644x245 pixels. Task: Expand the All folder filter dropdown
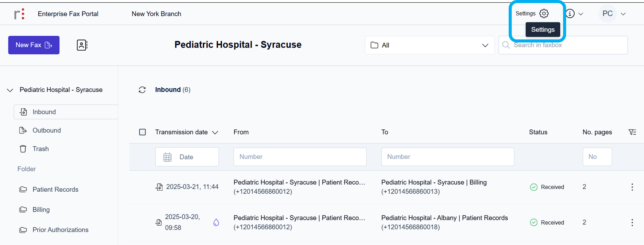coord(429,45)
